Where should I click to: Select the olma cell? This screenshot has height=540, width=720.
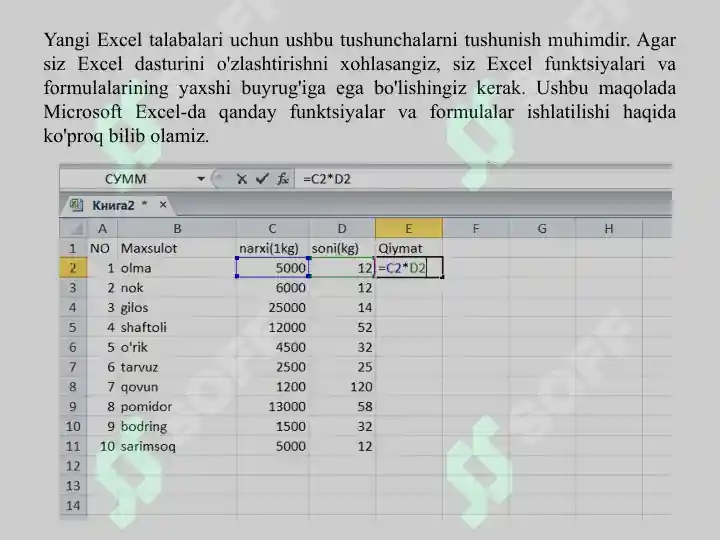pos(177,268)
